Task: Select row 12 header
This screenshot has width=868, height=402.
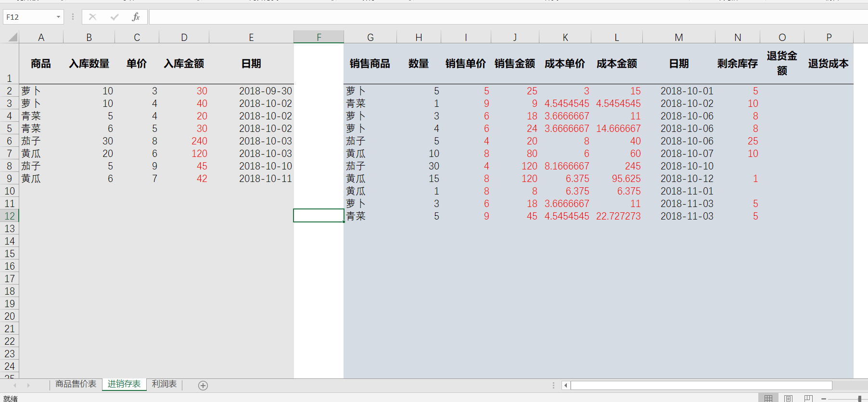Action: point(10,216)
